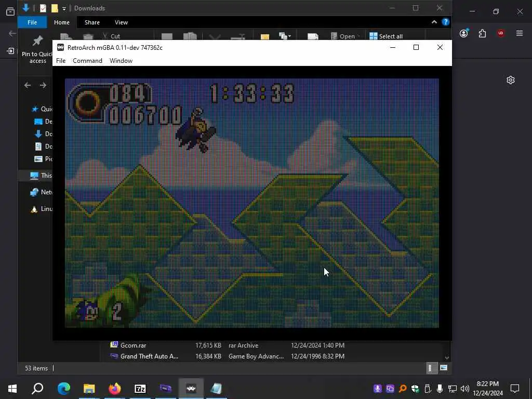
Task: Select Documents in the Explorer sidebar
Action: 43,146
